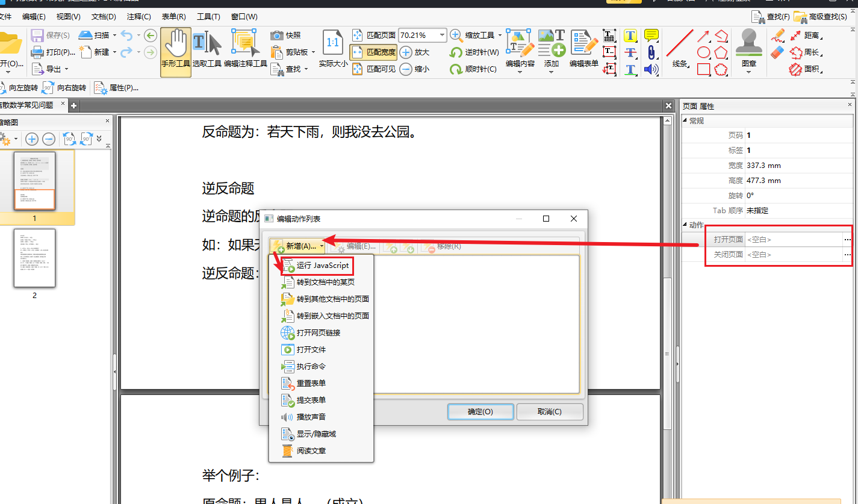
Task: Click ellipsis button for Open Page (打开页面)
Action: [848, 240]
